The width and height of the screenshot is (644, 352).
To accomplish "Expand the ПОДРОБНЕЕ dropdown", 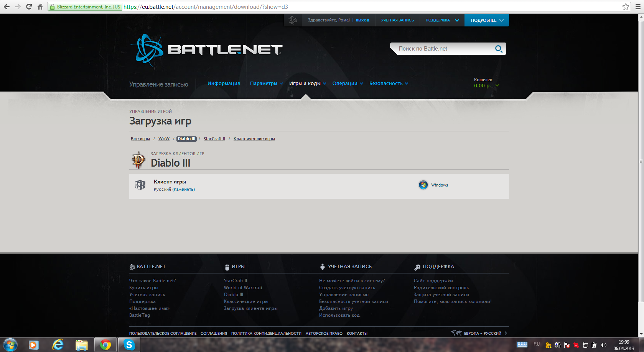I will 487,20.
